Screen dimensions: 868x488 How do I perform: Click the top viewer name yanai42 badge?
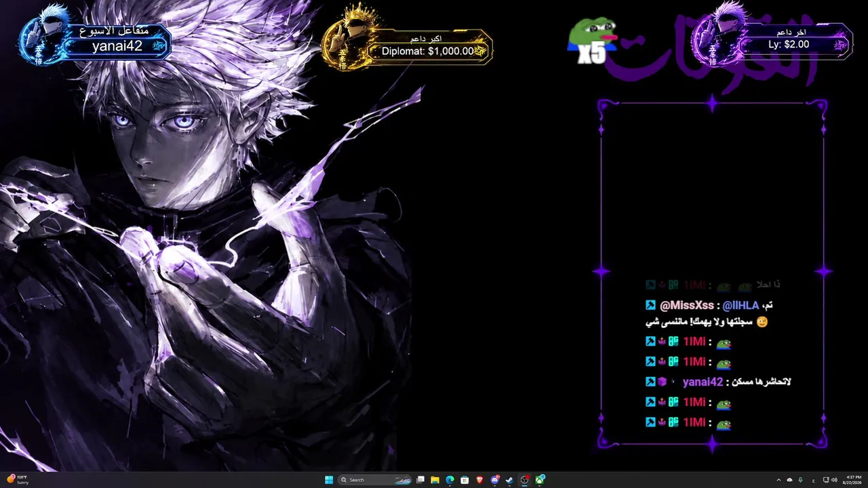117,46
